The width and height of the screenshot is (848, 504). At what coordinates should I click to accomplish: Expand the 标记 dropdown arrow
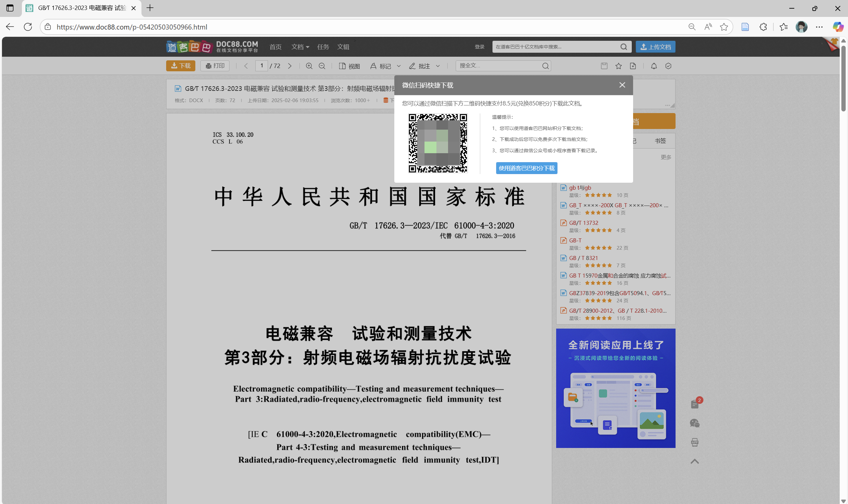pos(399,66)
